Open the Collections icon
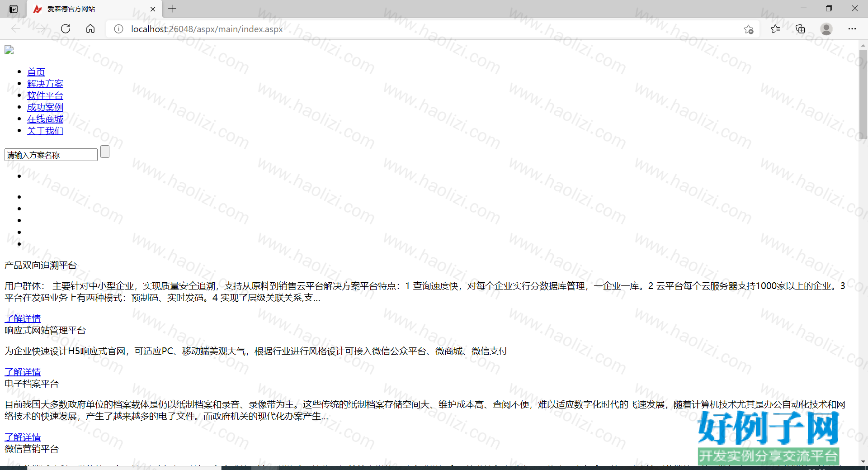This screenshot has width=868, height=470. (800, 29)
